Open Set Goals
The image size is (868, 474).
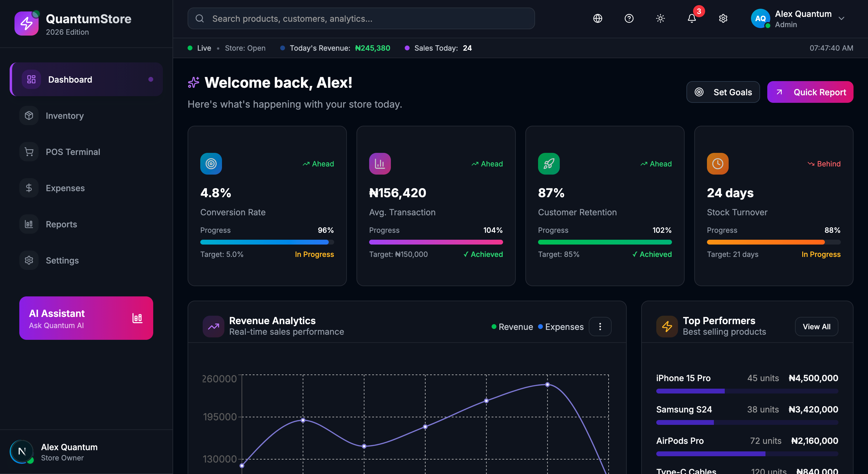(723, 92)
